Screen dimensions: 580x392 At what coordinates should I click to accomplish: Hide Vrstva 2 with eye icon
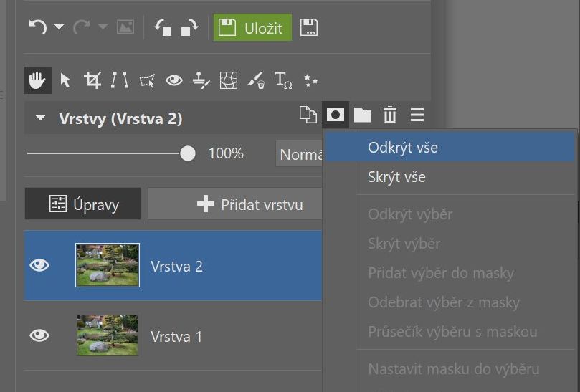(39, 265)
